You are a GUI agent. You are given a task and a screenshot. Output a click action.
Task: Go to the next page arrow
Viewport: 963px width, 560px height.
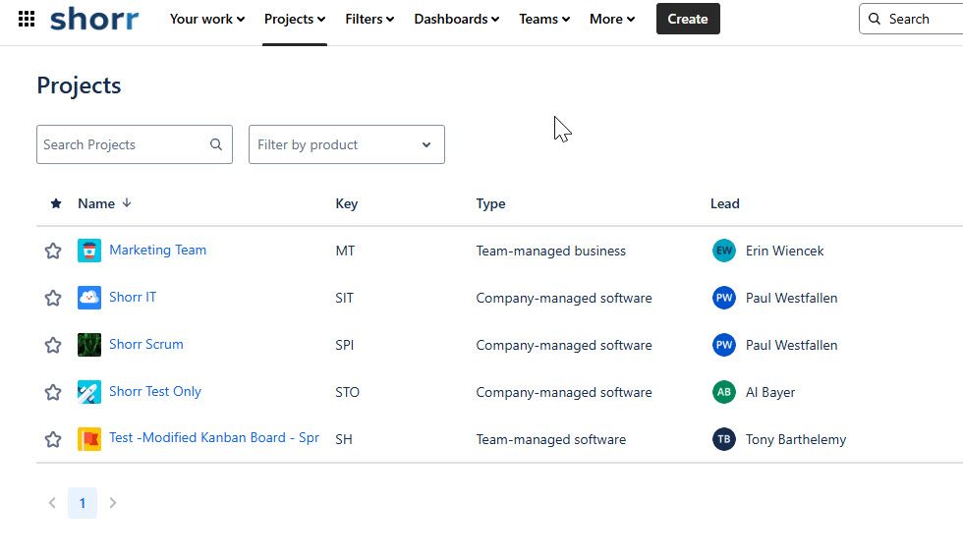[112, 503]
